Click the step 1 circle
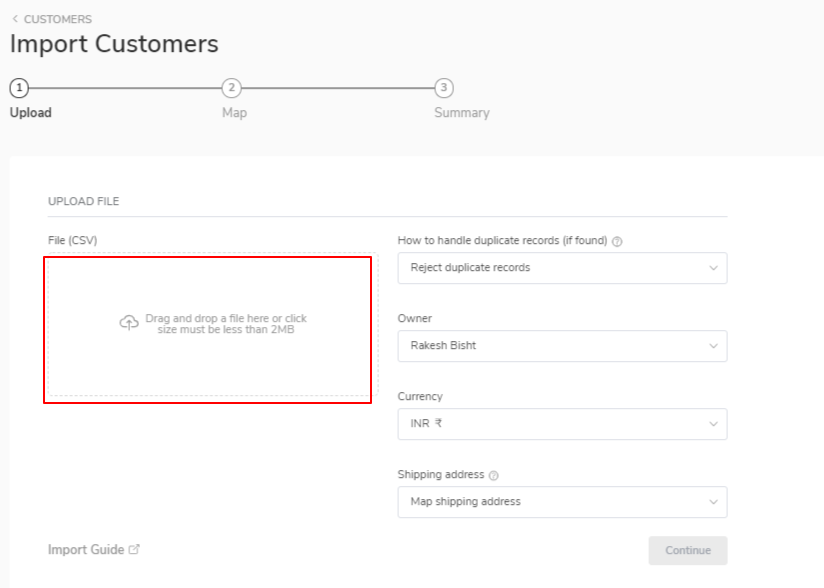Screen dimensions: 824x588 (x=19, y=88)
